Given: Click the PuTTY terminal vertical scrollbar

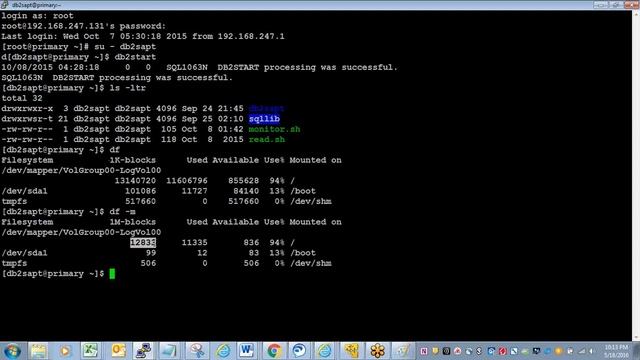Looking at the screenshot, I should (636, 176).
